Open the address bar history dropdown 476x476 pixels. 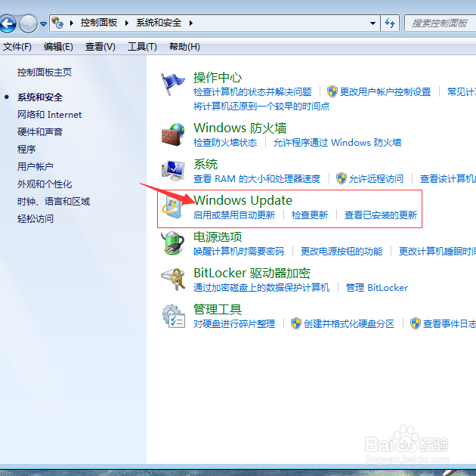click(372, 23)
